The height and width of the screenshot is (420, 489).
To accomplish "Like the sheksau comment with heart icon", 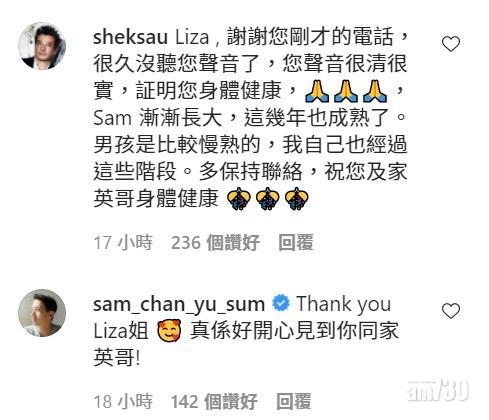I will point(451,44).
